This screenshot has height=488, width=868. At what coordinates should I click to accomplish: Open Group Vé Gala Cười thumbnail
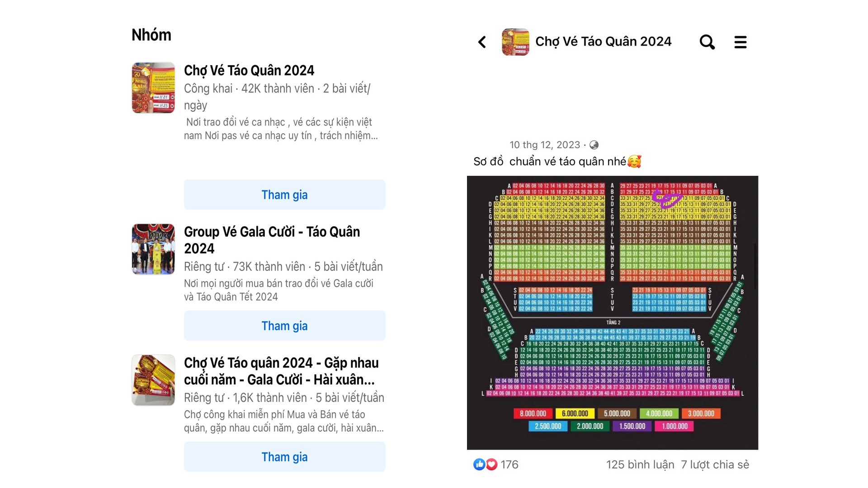pos(153,249)
